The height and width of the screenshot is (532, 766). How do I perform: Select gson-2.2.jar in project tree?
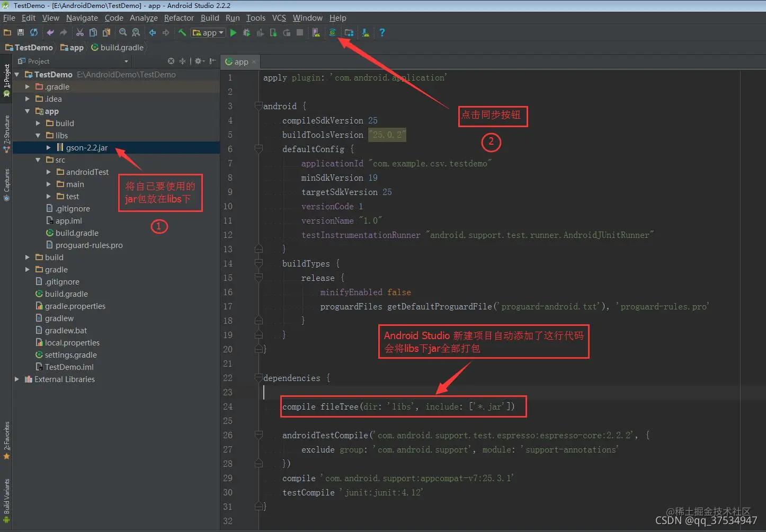pyautogui.click(x=87, y=148)
